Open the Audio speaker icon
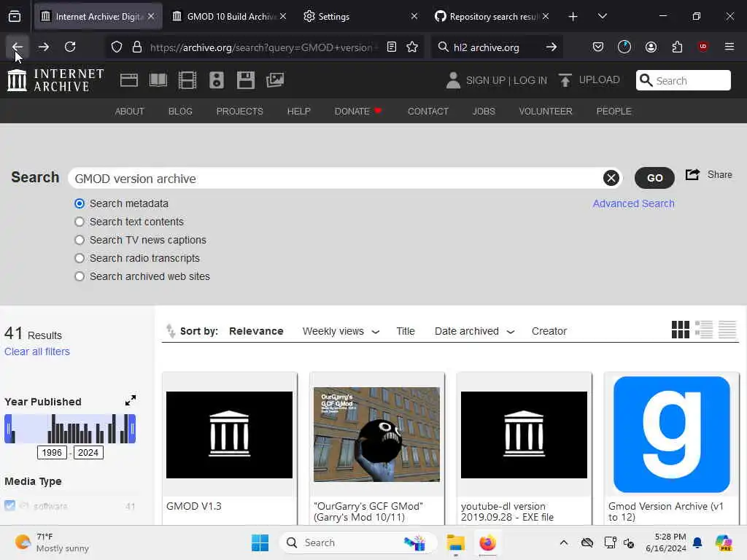Screen dimensions: 747x560 click(x=216, y=80)
